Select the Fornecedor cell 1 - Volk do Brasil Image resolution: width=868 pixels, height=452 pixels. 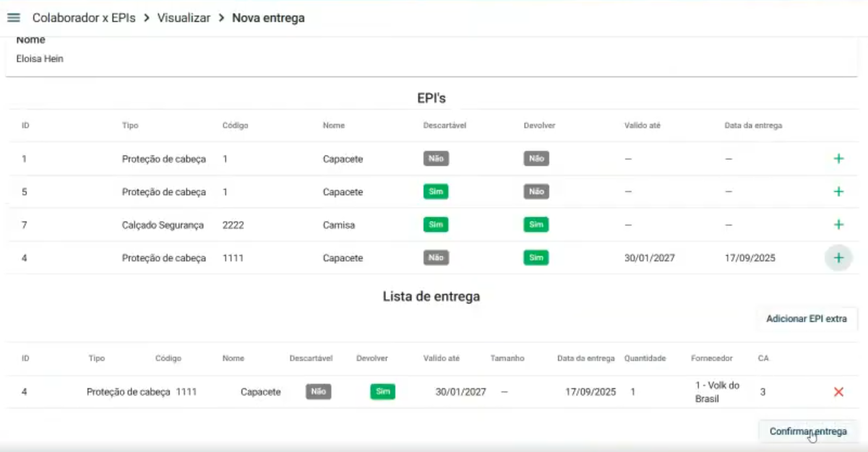pyautogui.click(x=717, y=392)
